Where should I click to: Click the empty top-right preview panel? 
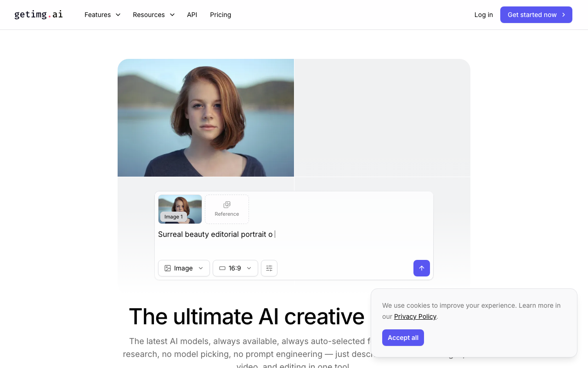(382, 117)
